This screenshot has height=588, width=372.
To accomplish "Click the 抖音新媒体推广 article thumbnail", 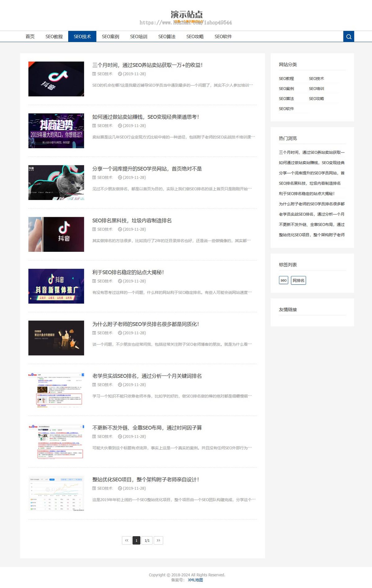I will pos(56,286).
